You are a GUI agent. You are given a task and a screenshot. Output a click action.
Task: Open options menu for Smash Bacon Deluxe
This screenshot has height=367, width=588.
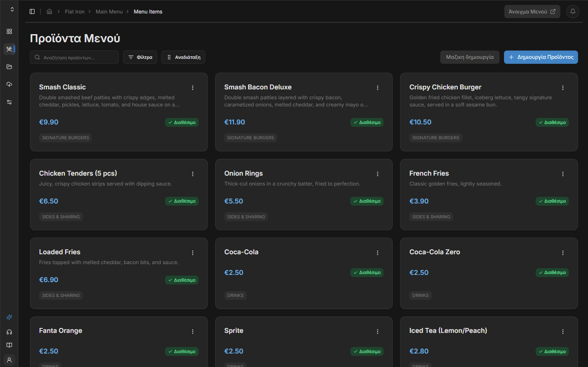378,88
